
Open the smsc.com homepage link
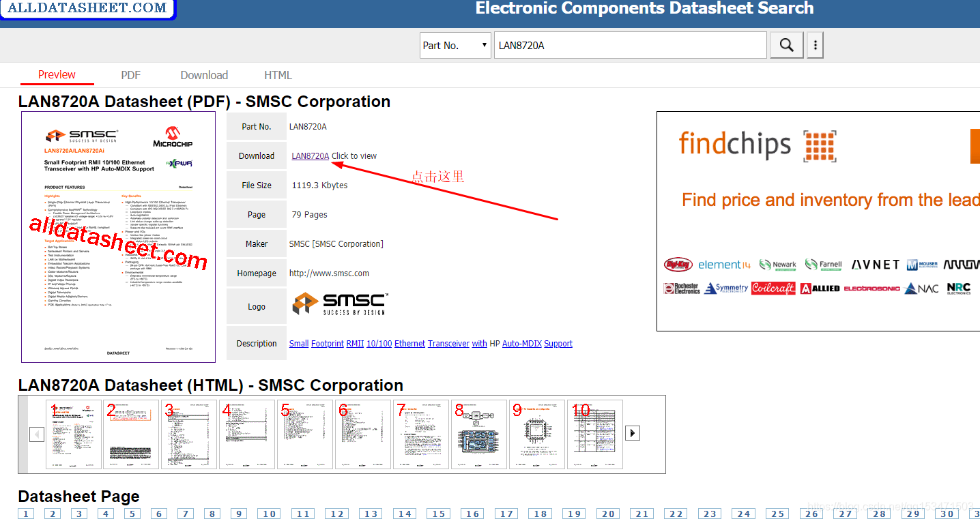click(x=329, y=272)
